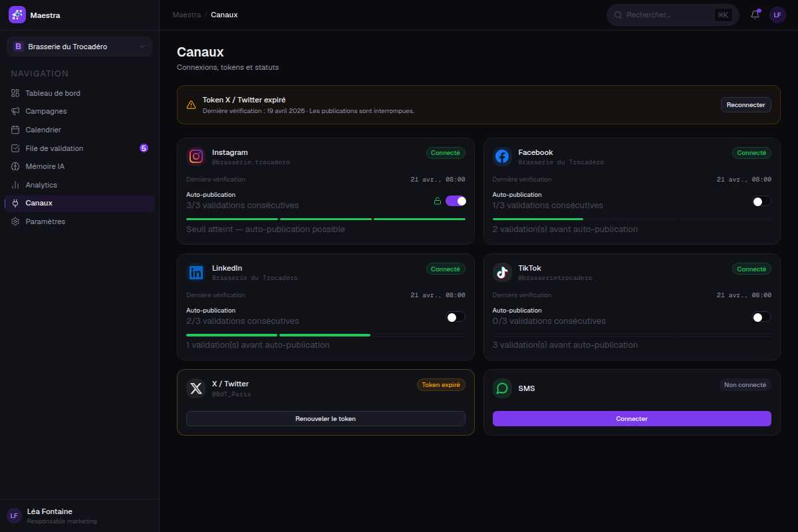This screenshot has width=798, height=532.
Task: Click the LinkedIn channel icon
Action: 196,272
